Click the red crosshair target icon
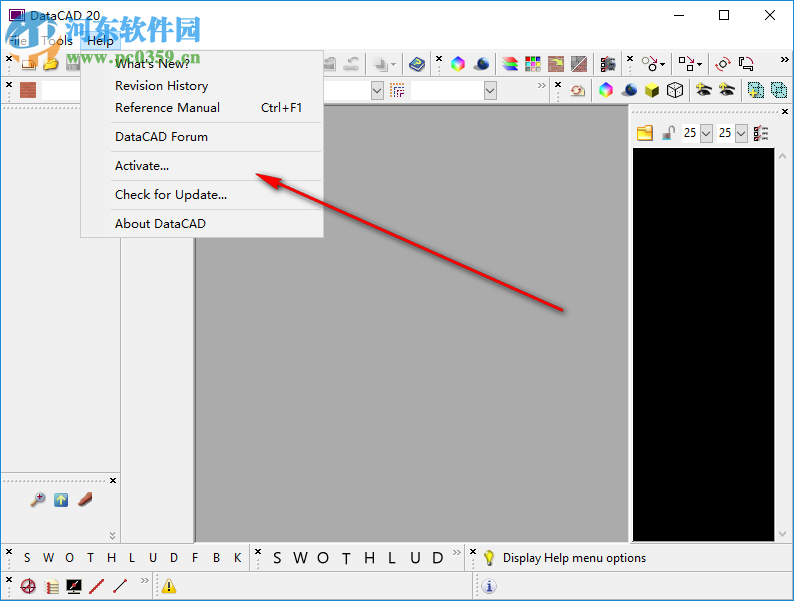This screenshot has height=601, width=794. 28,586
